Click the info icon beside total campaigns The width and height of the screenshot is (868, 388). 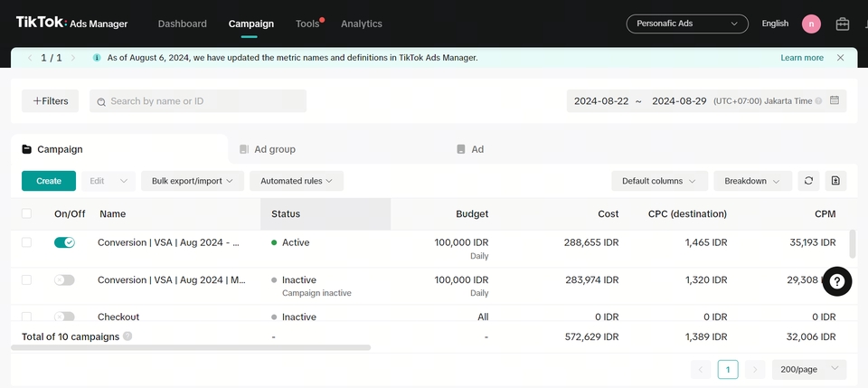click(127, 336)
